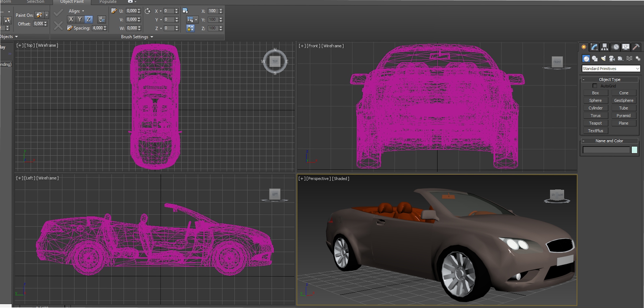Click the Teapot primitive button
Viewport: 644px width, 308px height.
tap(596, 123)
